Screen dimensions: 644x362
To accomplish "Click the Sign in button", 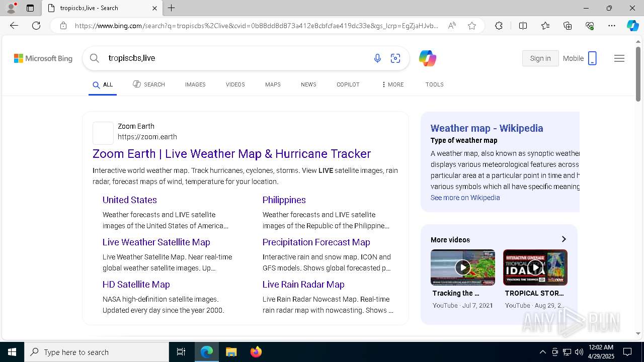I will [x=540, y=58].
